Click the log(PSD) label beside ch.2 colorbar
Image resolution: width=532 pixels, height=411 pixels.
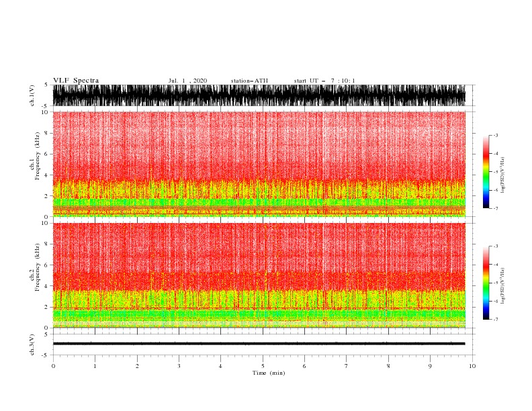[x=503, y=285]
